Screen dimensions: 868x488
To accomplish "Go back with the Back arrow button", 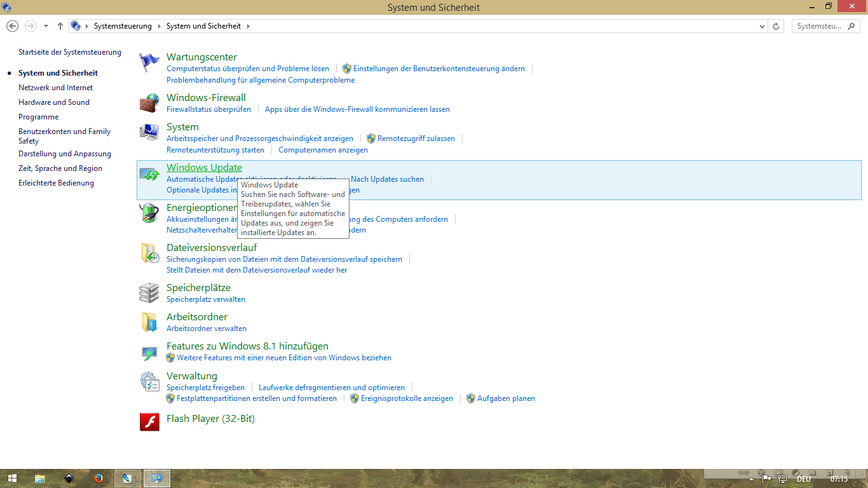I will pyautogui.click(x=12, y=26).
